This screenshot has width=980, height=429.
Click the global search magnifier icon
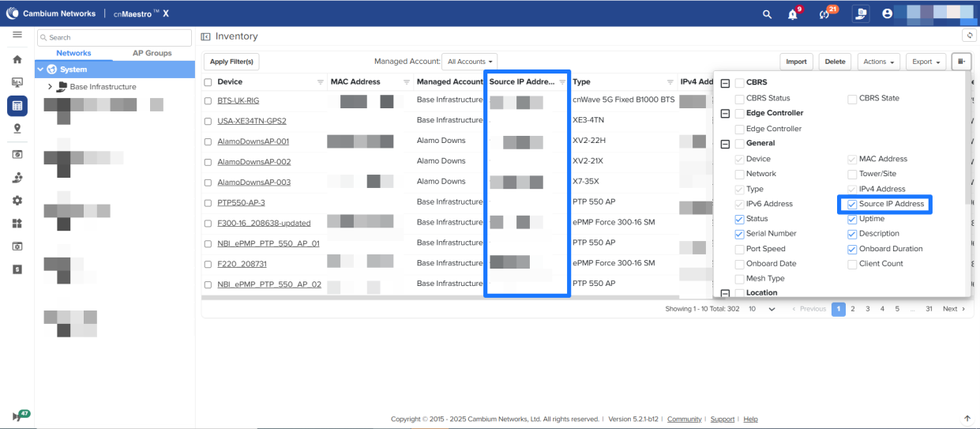[x=767, y=14]
